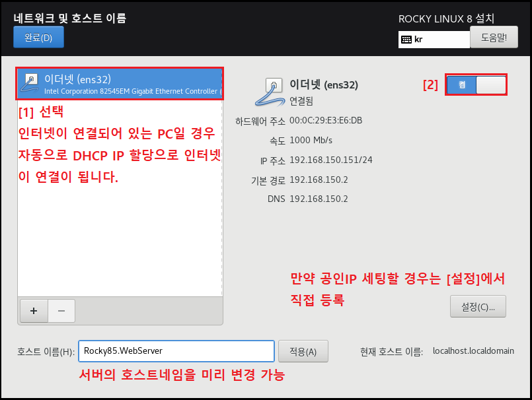Click the keyboard icon beside kr
This screenshot has height=400, width=532.
click(406, 40)
